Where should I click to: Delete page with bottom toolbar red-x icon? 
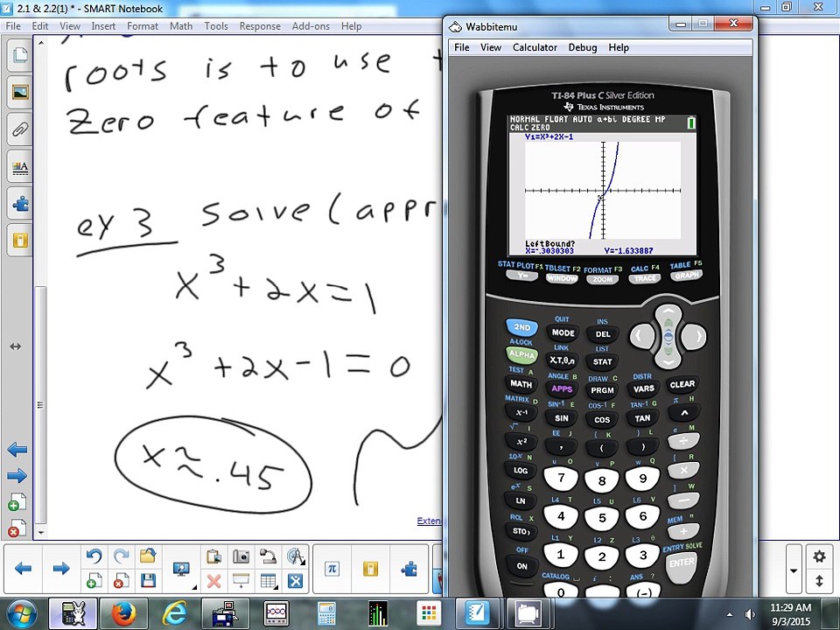pos(121,581)
